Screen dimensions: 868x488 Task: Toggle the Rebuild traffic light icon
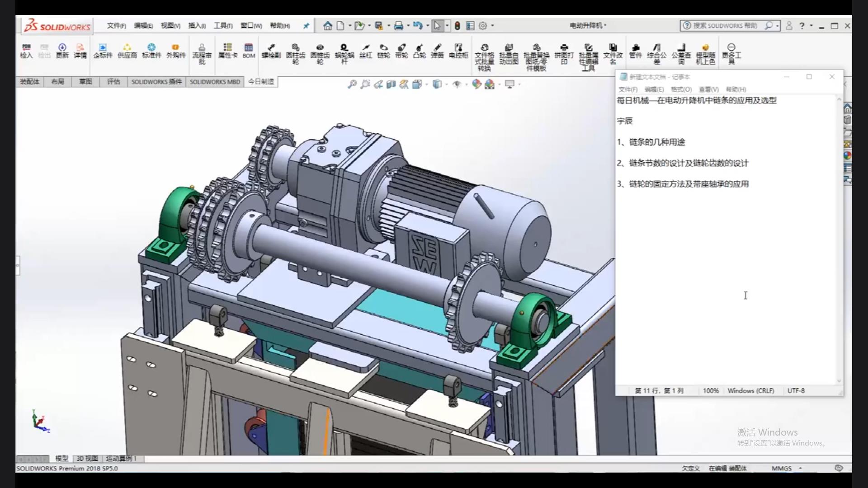[457, 26]
